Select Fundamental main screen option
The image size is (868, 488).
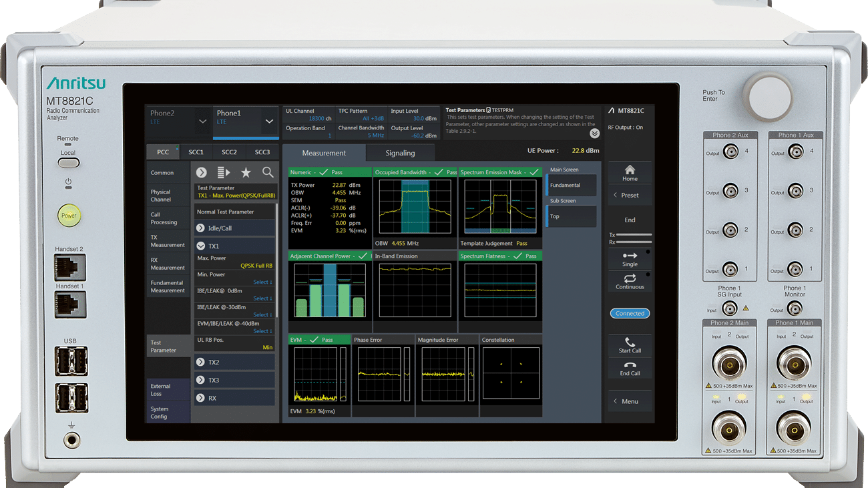point(571,185)
